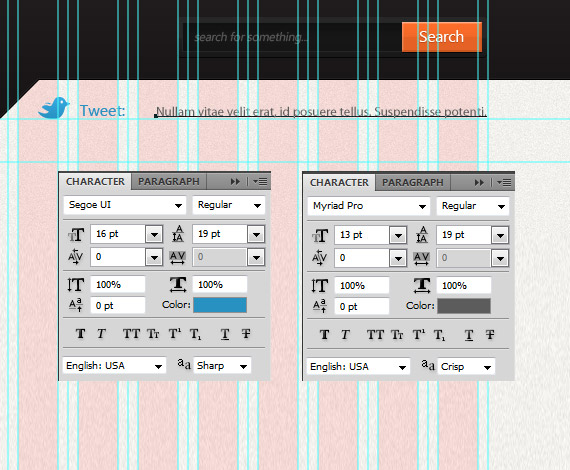
Task: Click the 'search for something...' input field
Action: [292, 37]
